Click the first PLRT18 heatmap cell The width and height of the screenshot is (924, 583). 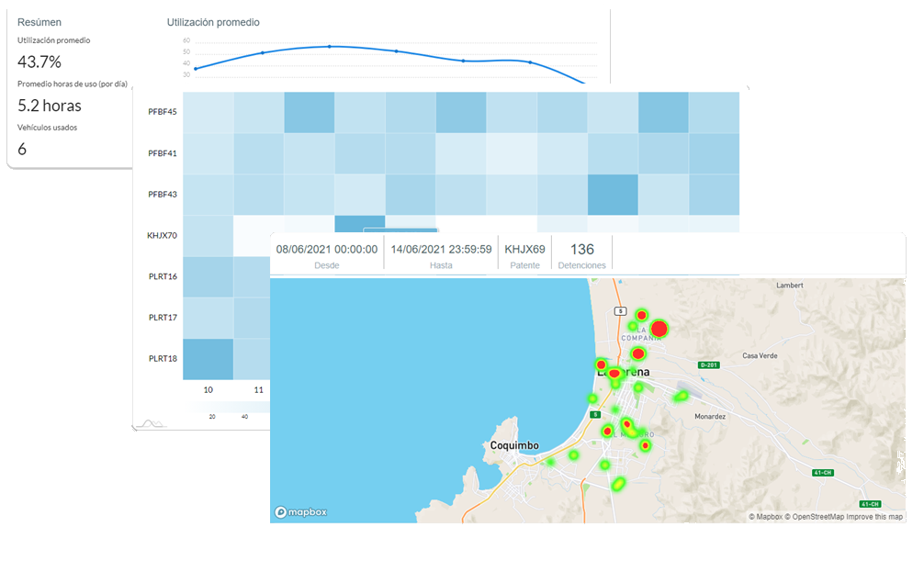[x=208, y=358]
